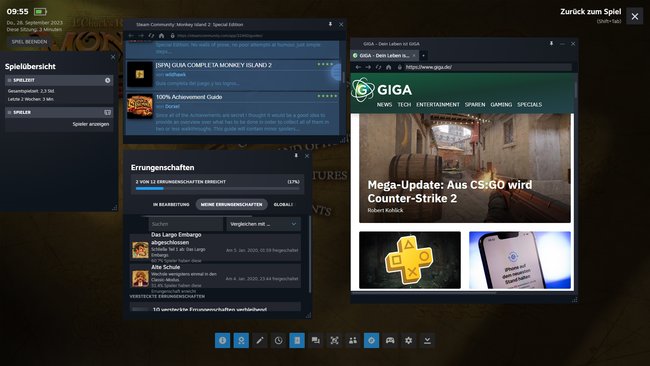
Task: Open the overlay Settings gear icon
Action: coord(409,340)
